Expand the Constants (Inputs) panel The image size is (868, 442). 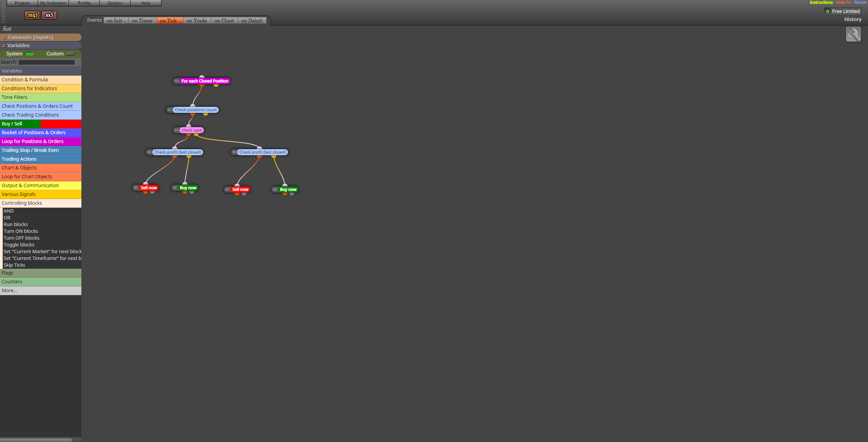click(x=41, y=37)
